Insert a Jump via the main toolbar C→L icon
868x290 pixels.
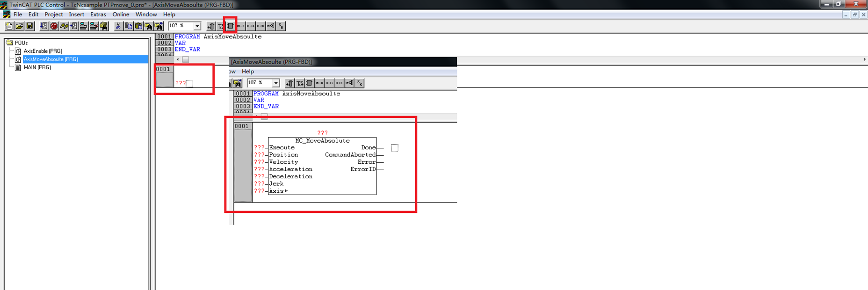250,26
